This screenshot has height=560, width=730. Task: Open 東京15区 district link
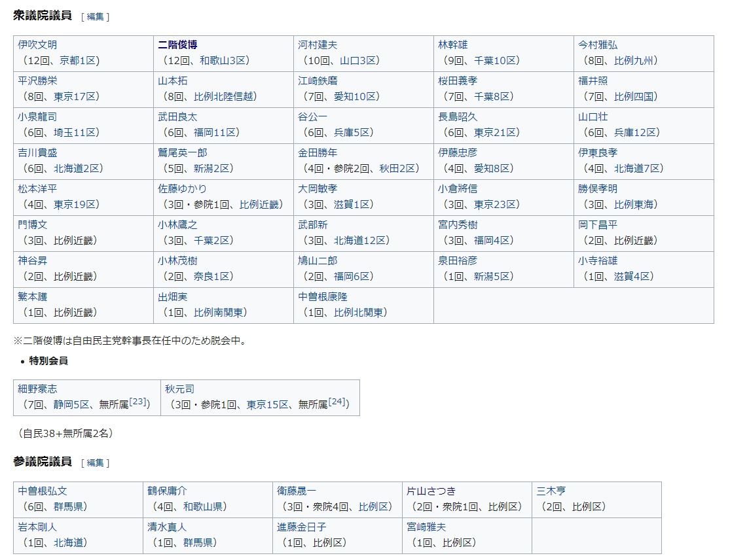(268, 405)
